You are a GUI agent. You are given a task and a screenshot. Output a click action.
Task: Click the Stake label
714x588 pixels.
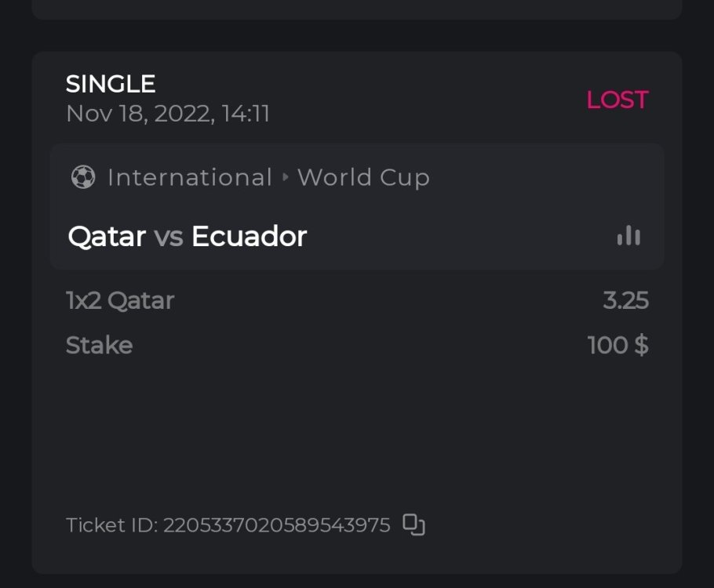(99, 346)
